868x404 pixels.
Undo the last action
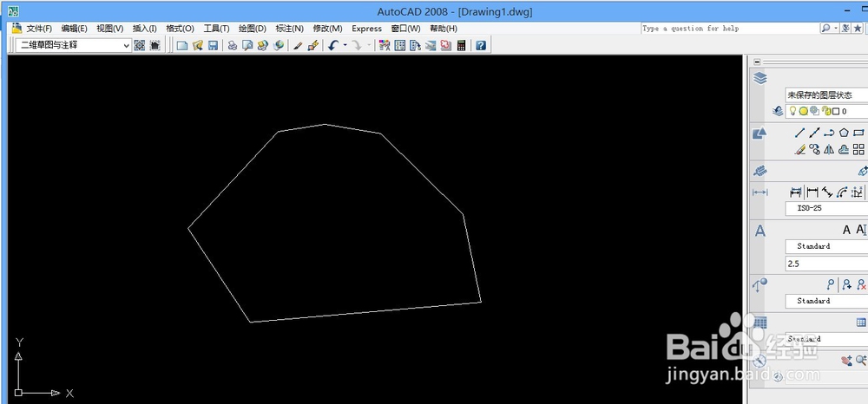(332, 45)
